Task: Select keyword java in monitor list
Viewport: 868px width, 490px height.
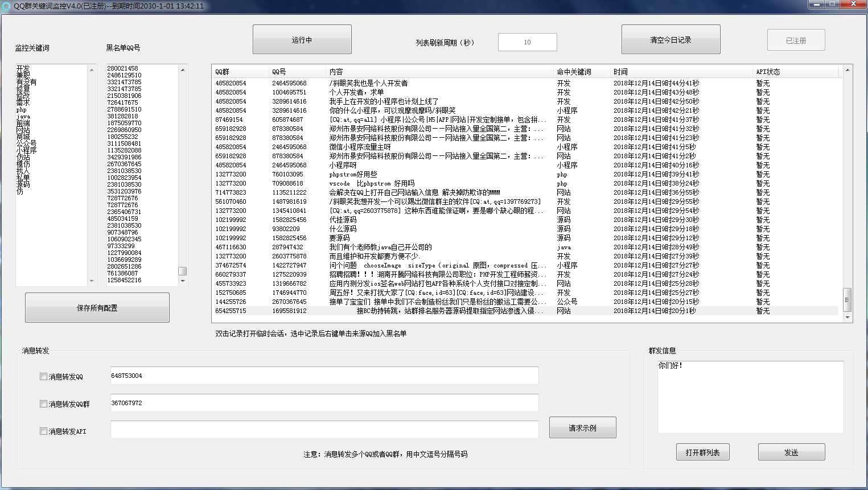Action: (x=23, y=116)
